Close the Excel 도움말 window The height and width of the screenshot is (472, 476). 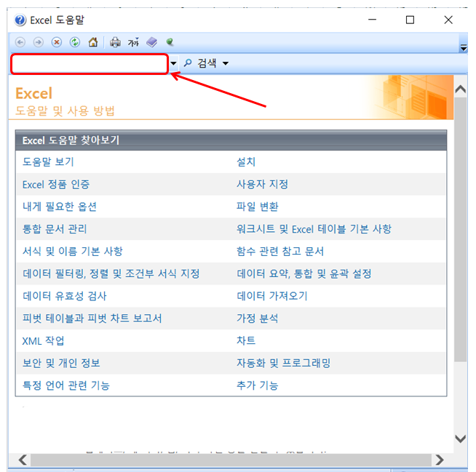coord(448,20)
